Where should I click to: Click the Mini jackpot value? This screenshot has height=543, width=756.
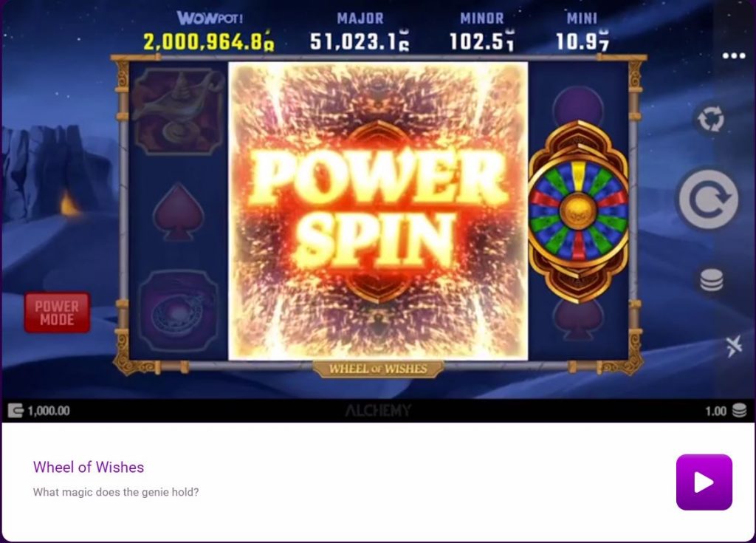tap(582, 41)
